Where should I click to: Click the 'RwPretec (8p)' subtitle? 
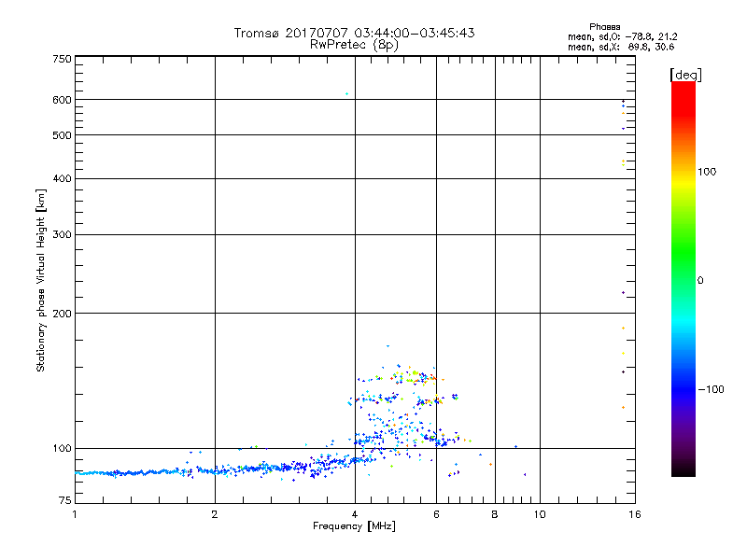[x=354, y=45]
